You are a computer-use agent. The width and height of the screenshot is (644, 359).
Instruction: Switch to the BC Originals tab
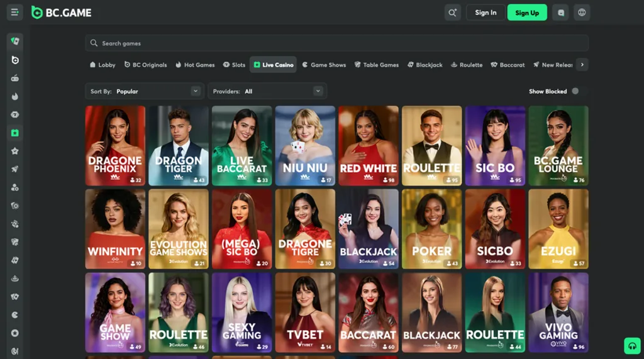(x=146, y=65)
